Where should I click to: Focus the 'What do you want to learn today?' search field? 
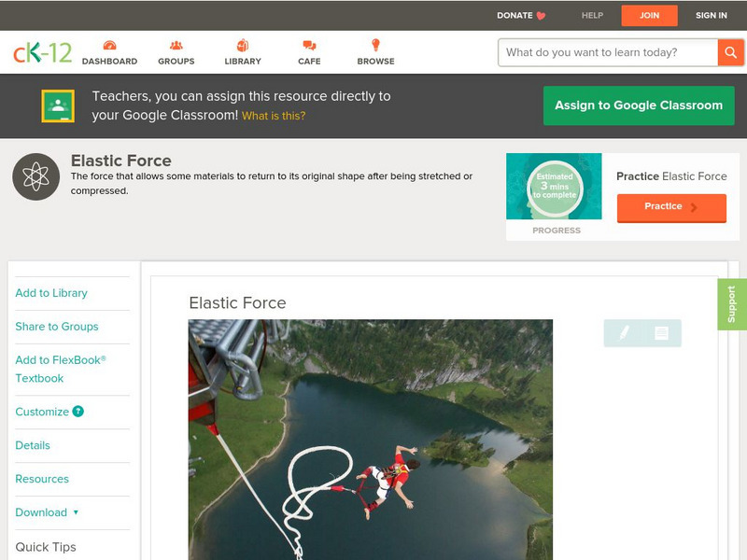tap(608, 52)
